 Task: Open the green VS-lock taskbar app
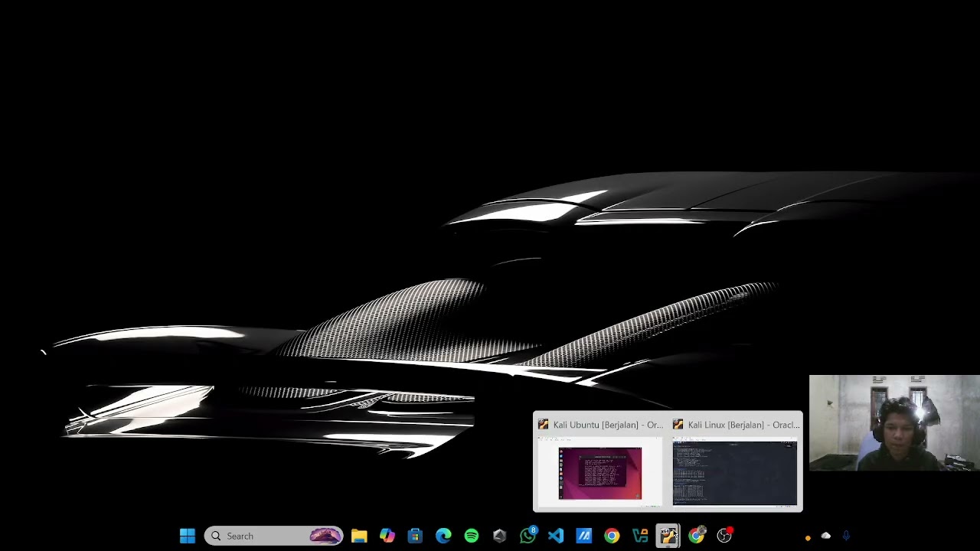640,536
